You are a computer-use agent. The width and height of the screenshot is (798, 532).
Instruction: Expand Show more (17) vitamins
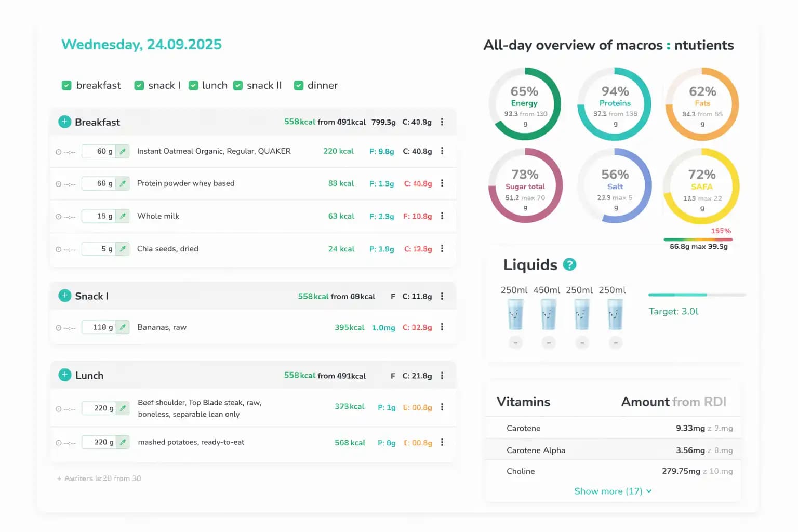[613, 491]
